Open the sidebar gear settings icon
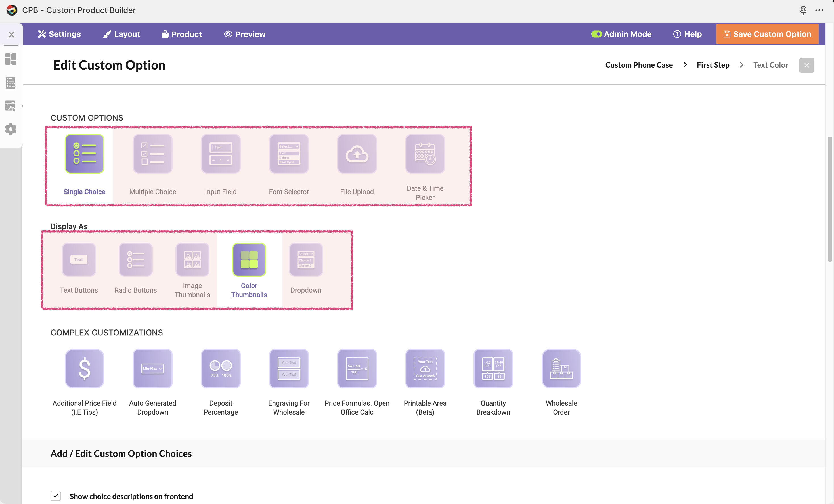The width and height of the screenshot is (834, 504). point(11,129)
